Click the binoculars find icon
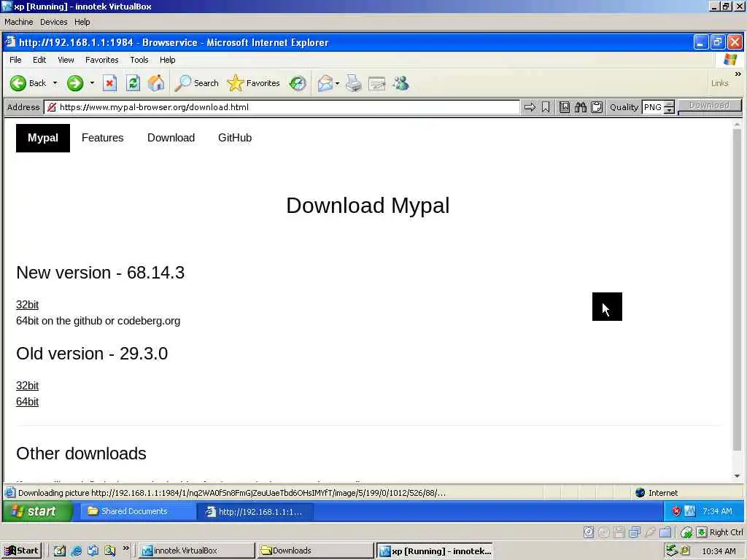 tap(580, 107)
